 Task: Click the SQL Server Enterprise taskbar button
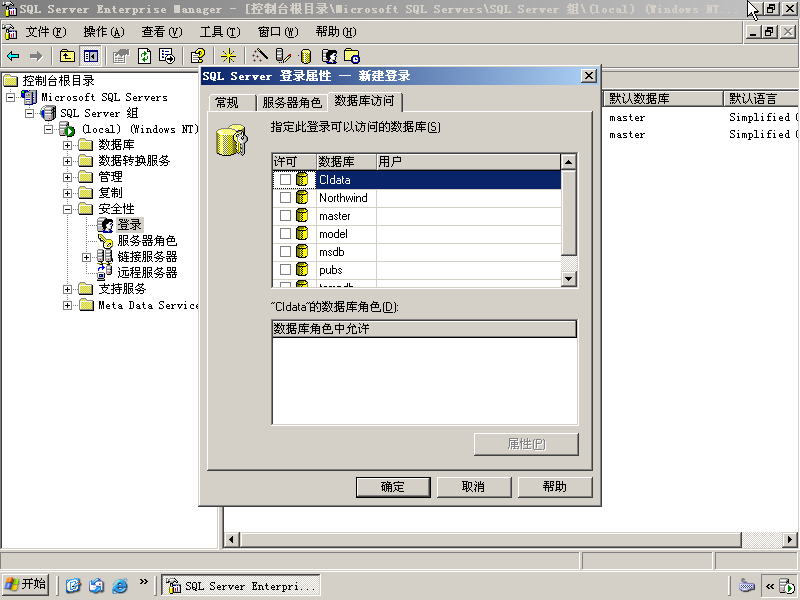tap(241, 585)
